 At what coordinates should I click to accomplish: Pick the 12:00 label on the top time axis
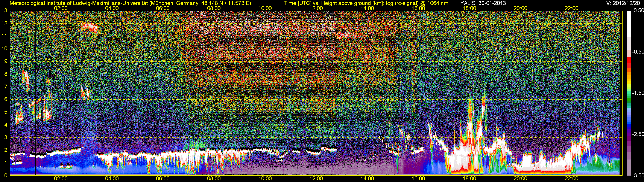point(316,8)
